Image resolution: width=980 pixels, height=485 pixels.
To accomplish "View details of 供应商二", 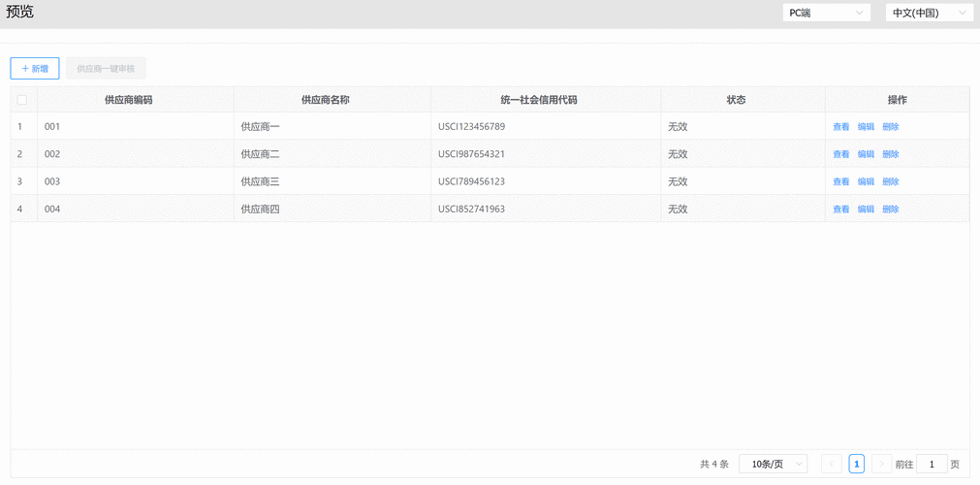I will click(840, 154).
